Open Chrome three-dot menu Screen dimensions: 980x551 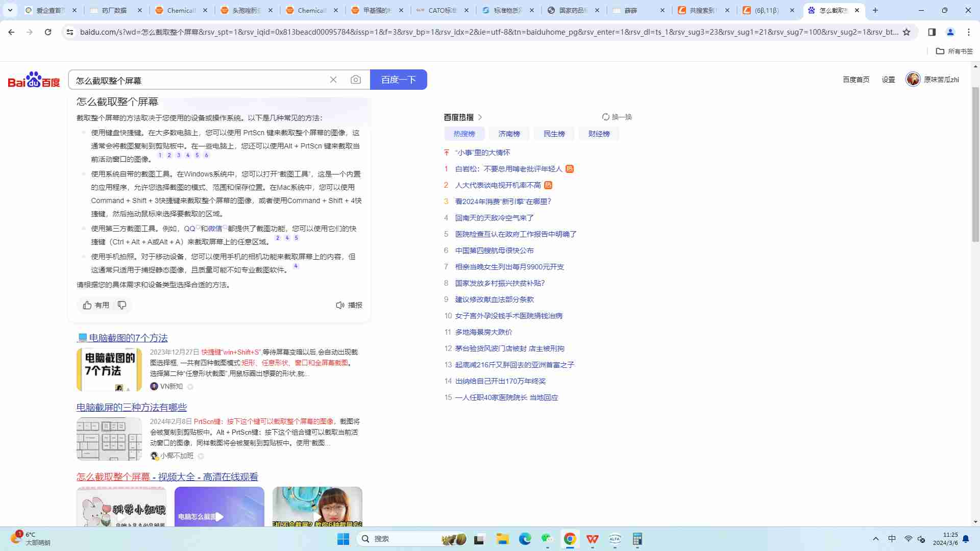tap(969, 32)
